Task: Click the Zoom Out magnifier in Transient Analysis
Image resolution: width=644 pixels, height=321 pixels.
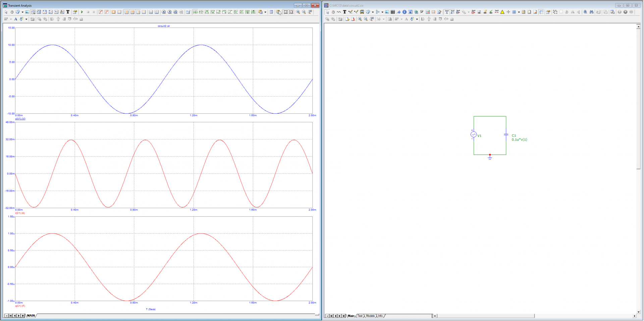Action: [304, 12]
